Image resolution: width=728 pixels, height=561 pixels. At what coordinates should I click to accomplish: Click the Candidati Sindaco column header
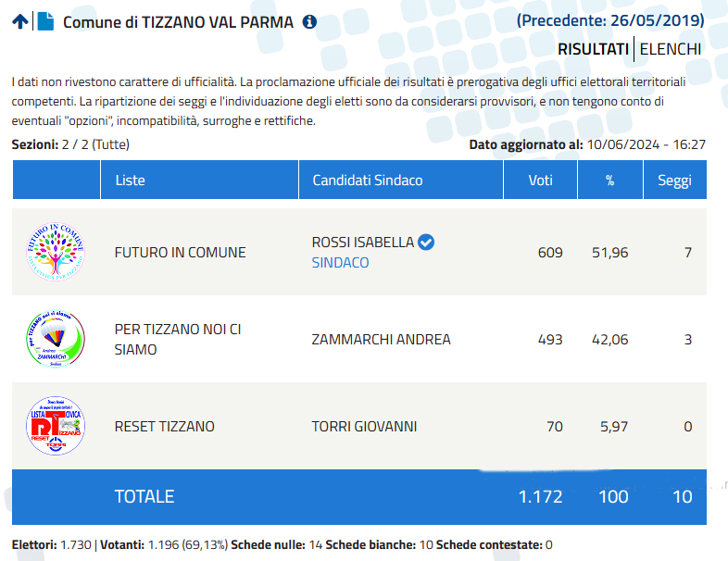[x=401, y=180]
